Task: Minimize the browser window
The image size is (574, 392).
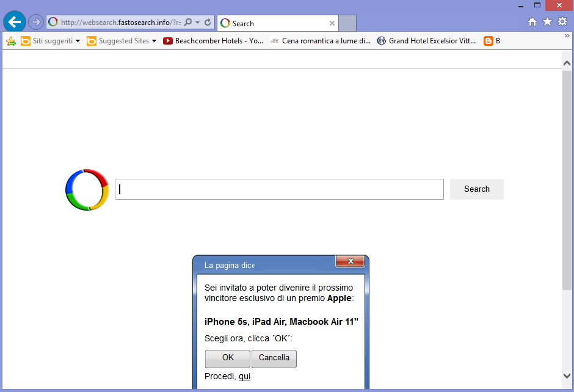Action: (x=520, y=5)
